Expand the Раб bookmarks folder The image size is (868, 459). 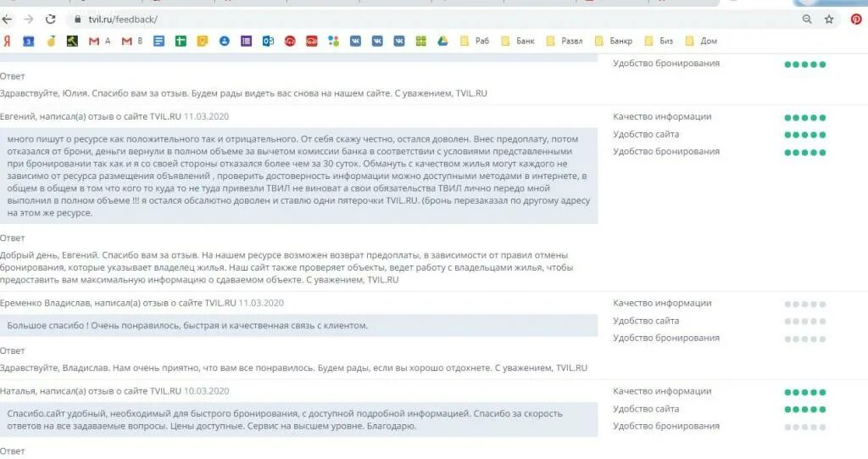(475, 41)
